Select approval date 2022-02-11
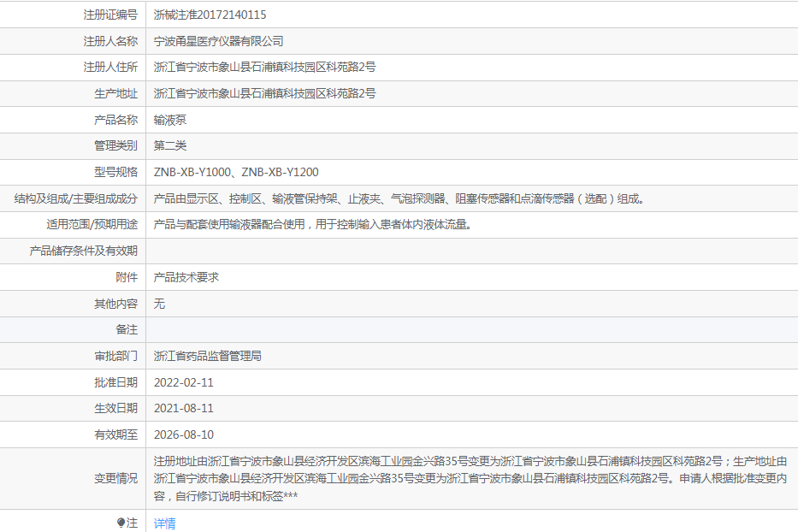798x532 pixels. [x=184, y=383]
